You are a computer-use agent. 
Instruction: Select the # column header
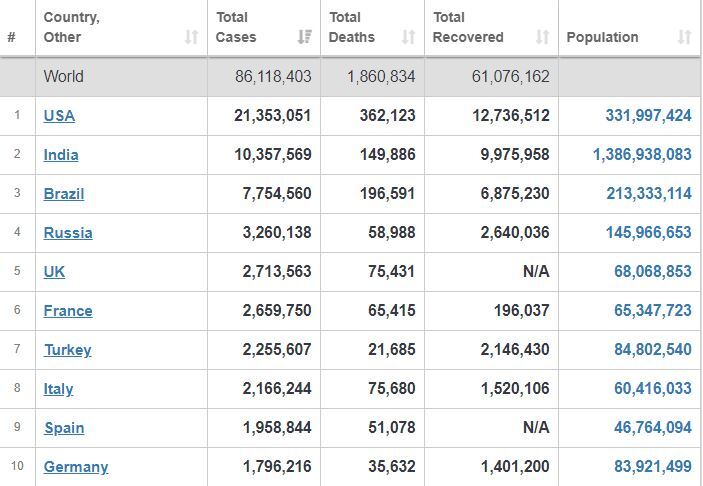(x=12, y=37)
